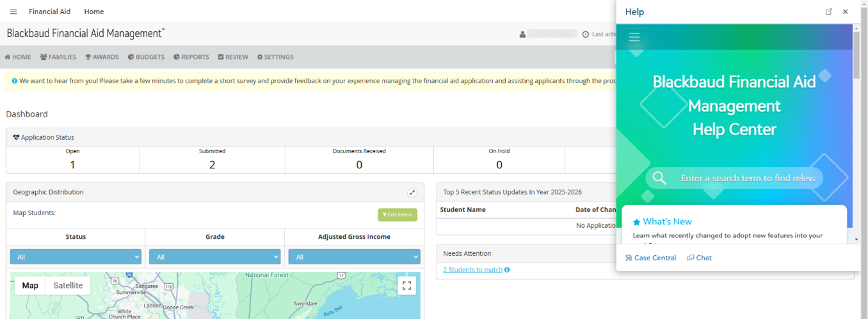Click the Application Status heart icon
Viewport: 868px width, 319px height.
click(x=16, y=137)
